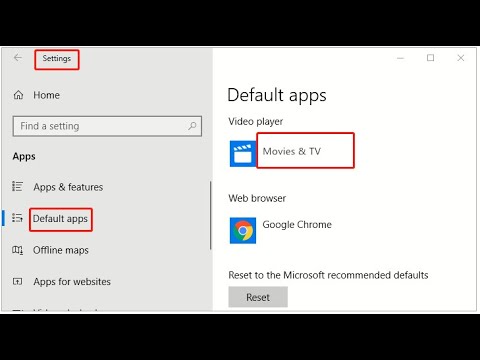Click the Google Chrome app icon
The height and width of the screenshot is (360, 480).
[x=243, y=231]
